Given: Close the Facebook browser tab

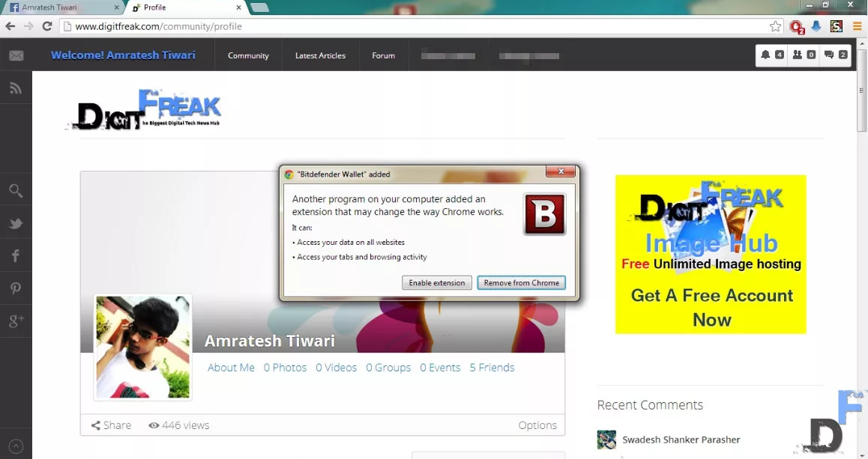Looking at the screenshot, I should pyautogui.click(x=116, y=7).
